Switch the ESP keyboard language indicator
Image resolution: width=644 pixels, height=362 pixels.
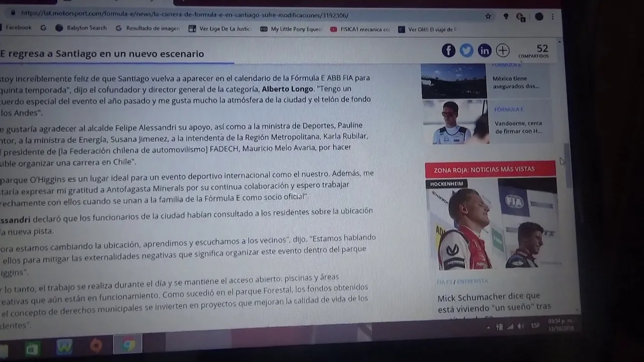(535, 326)
